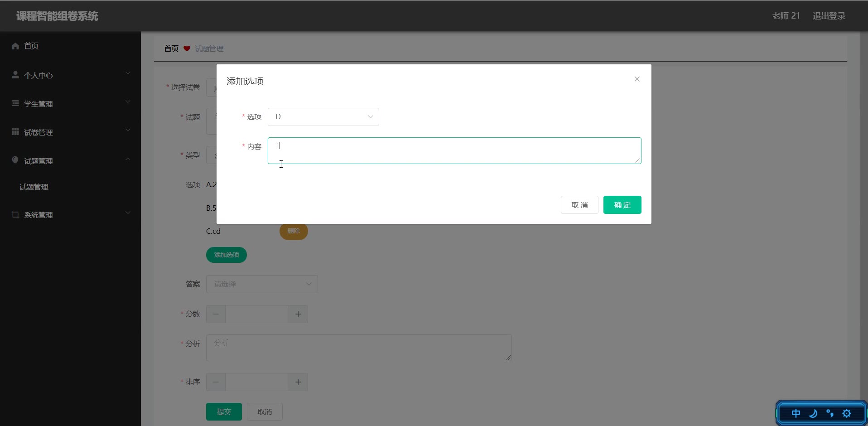Click the punctuation icon in IME bar
This screenshot has height=426, width=868.
(830, 413)
